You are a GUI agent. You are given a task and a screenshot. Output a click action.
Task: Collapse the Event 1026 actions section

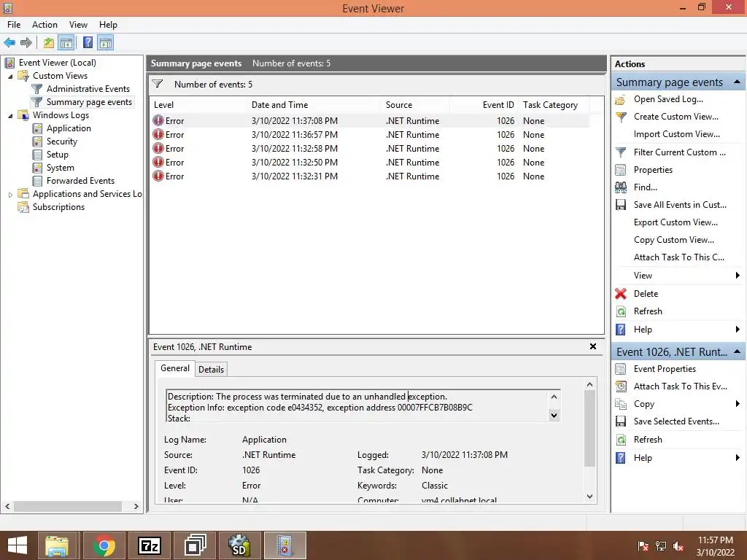(737, 351)
